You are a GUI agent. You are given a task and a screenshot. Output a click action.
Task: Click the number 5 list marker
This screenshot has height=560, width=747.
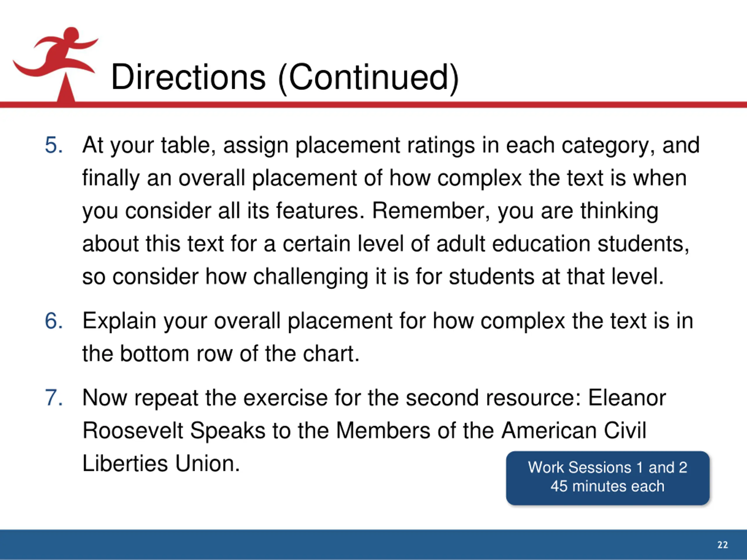point(54,146)
